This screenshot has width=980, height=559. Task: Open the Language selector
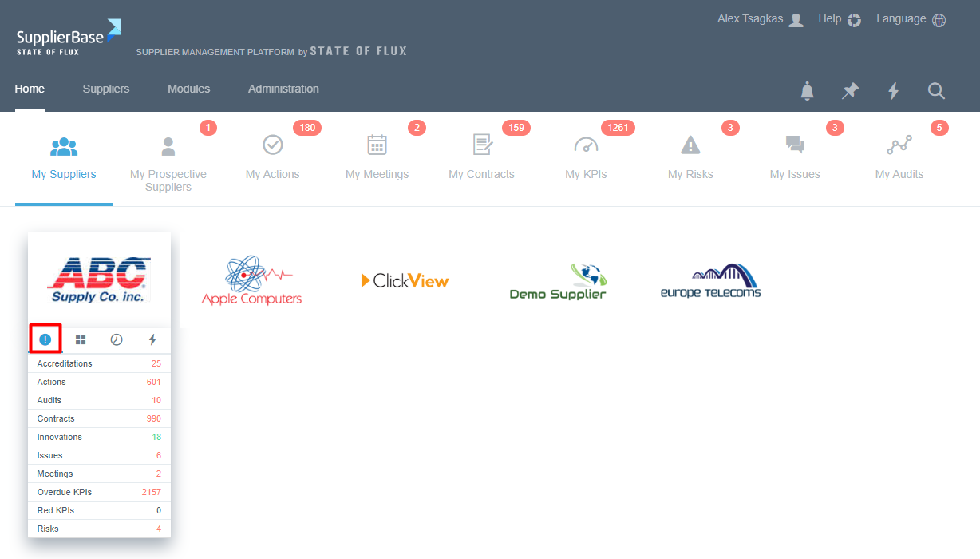pyautogui.click(x=911, y=19)
